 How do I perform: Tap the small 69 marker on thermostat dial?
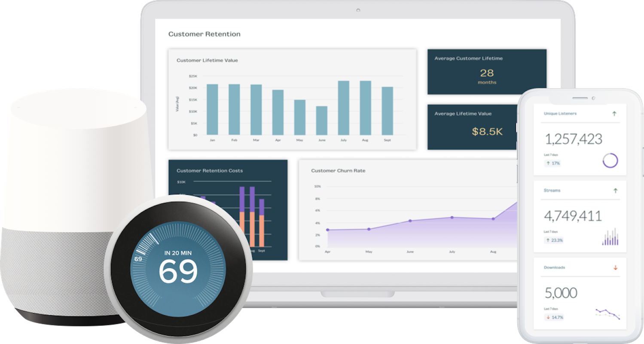tap(138, 259)
